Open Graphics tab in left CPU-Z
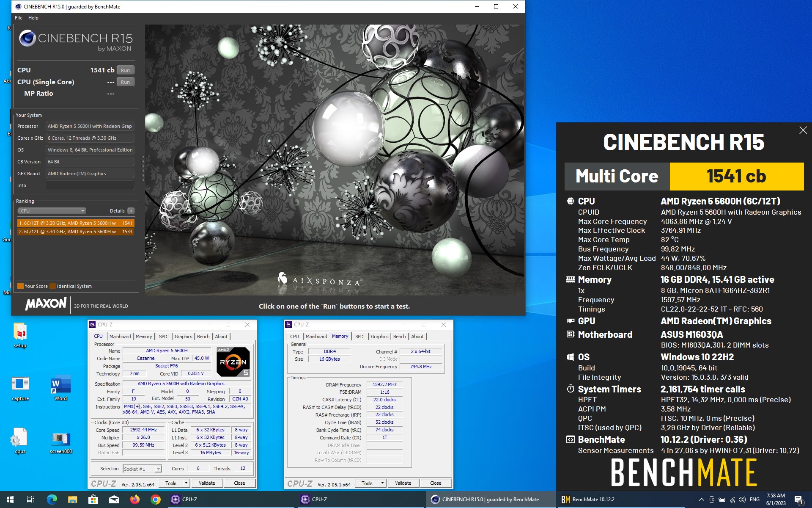 click(x=184, y=337)
